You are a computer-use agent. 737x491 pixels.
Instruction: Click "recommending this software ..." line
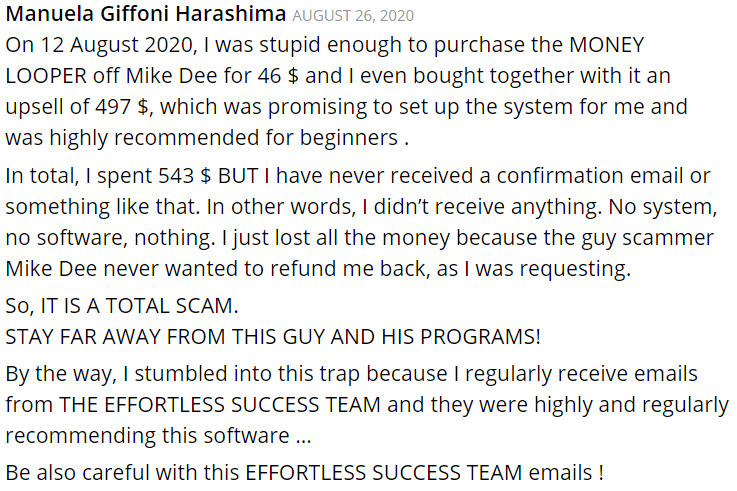point(158,436)
